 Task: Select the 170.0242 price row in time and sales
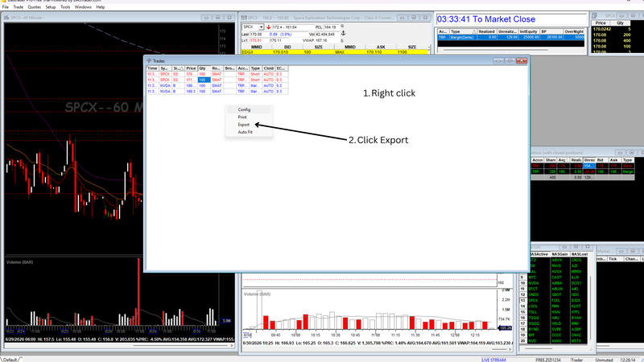click(612, 29)
